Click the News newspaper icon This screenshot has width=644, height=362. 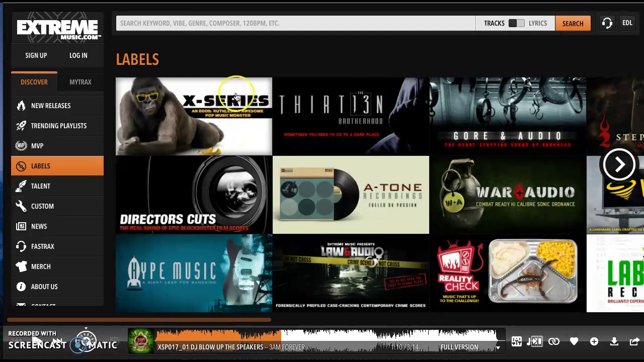(x=21, y=226)
